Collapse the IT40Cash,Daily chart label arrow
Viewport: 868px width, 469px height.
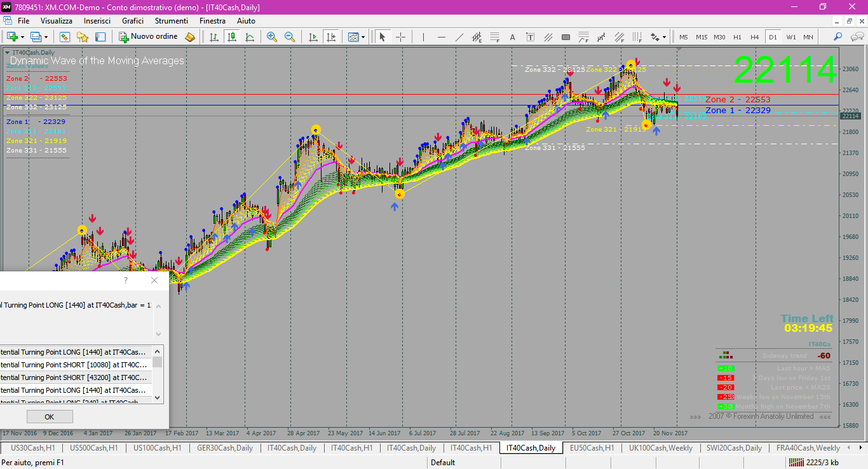pos(8,52)
